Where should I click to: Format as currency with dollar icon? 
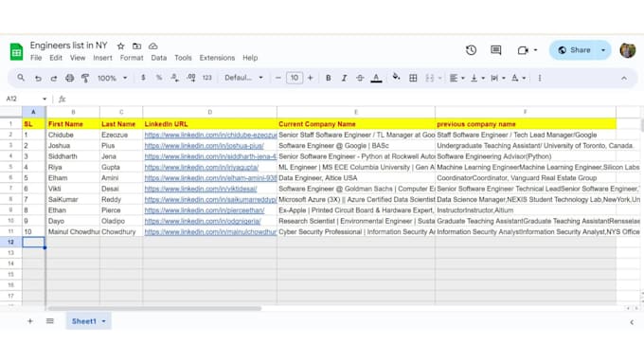point(143,78)
